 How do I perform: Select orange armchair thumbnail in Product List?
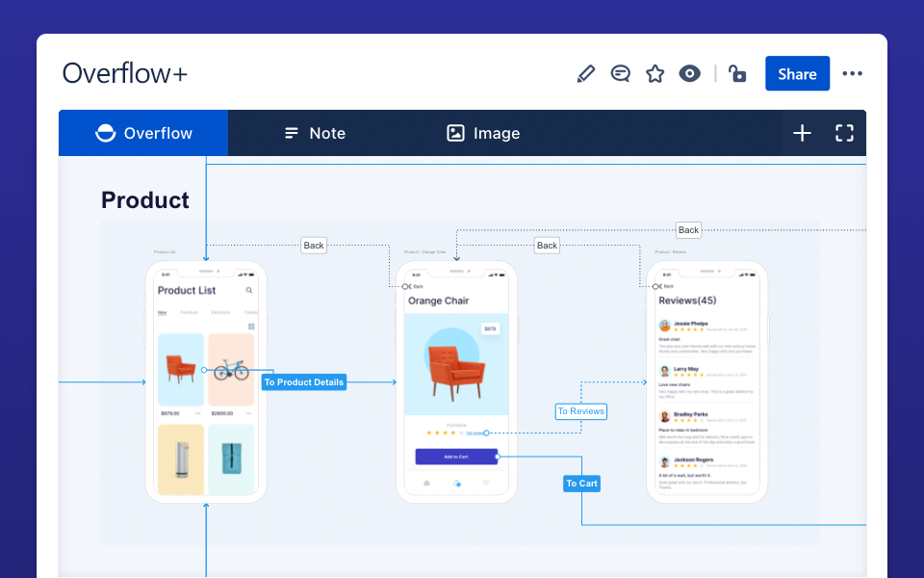181,370
